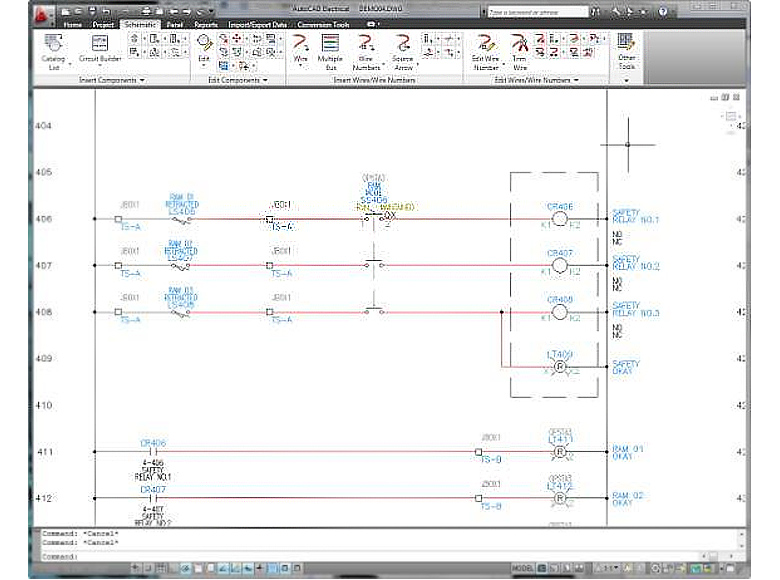Select the SAFETY OKAY description text
This screenshot has height=580, width=780.
pyautogui.click(x=626, y=367)
